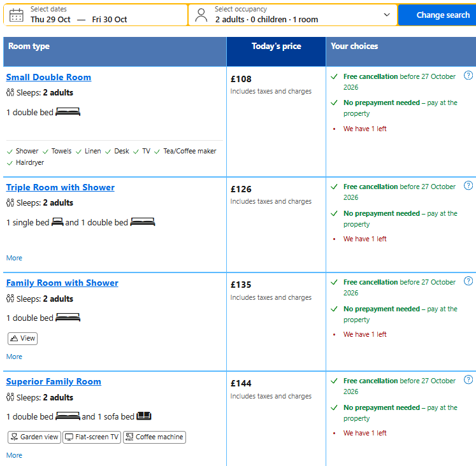
Task: Click the sofa bed icon in Superior Family Room
Action: 144,416
